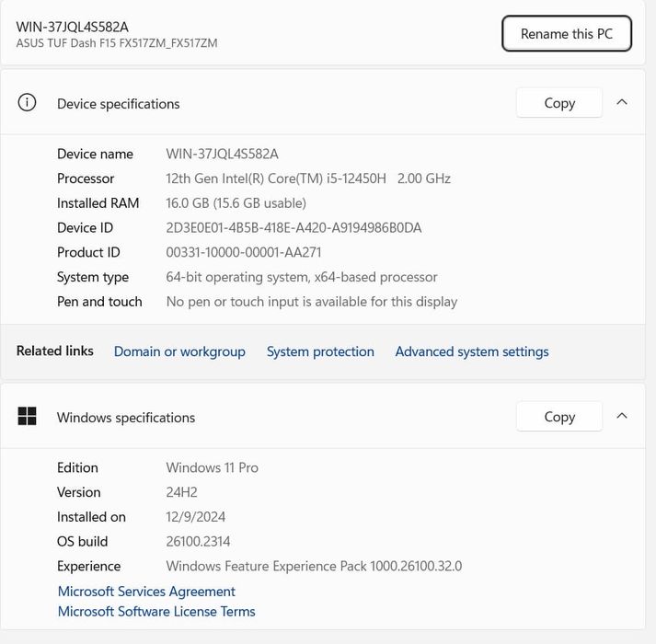Open the Domain or workgroup link
Viewport: 656px width, 644px height.
(x=179, y=351)
